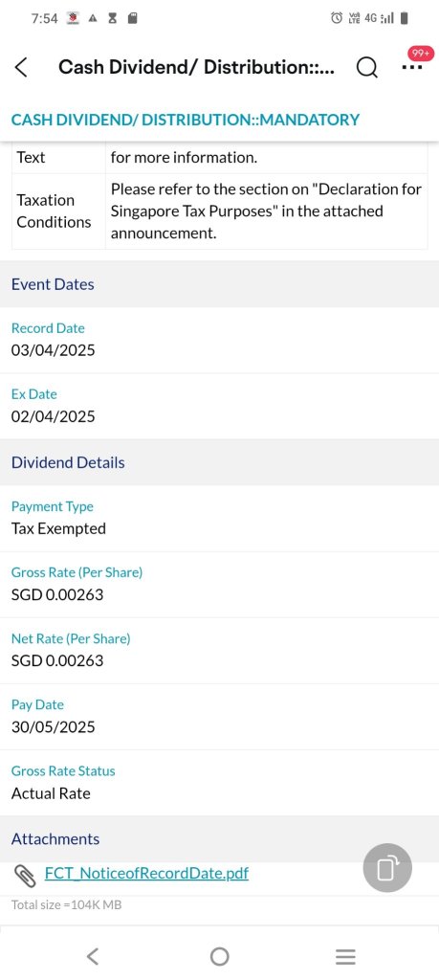439x980 pixels.
Task: Click the paperclip attachment icon
Action: (25, 876)
